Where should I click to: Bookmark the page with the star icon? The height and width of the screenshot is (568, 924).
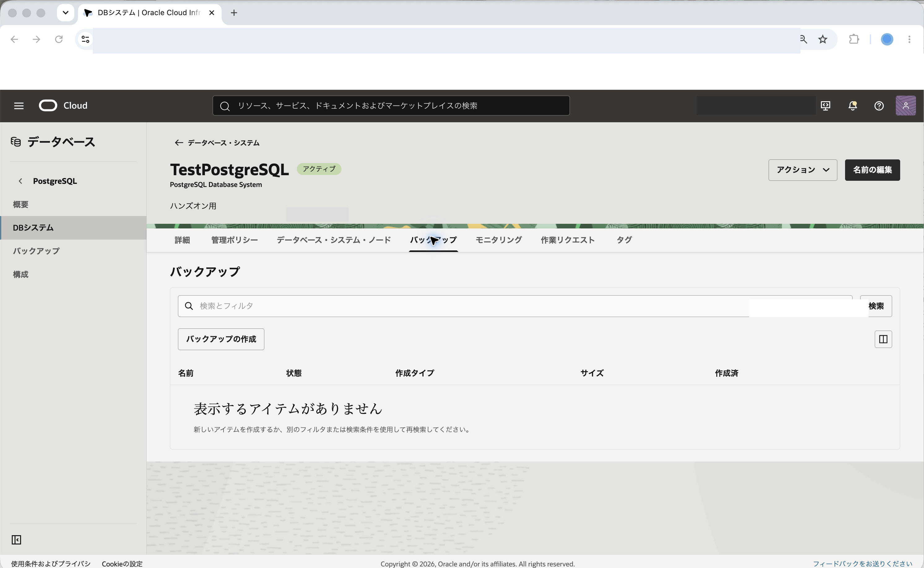822,39
